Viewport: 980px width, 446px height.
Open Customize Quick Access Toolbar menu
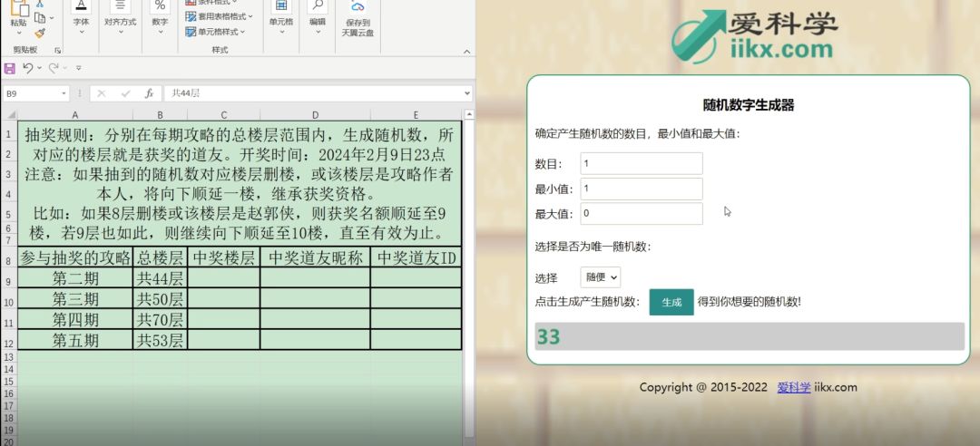pyautogui.click(x=79, y=67)
